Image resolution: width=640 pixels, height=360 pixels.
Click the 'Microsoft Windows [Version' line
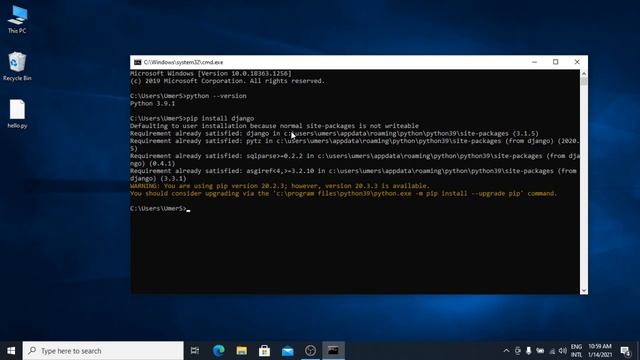coord(211,73)
